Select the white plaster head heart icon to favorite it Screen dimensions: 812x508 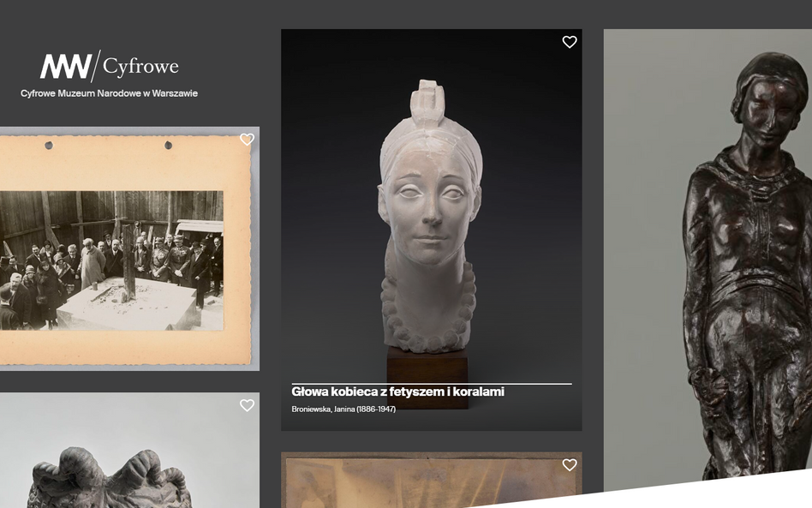coord(570,42)
